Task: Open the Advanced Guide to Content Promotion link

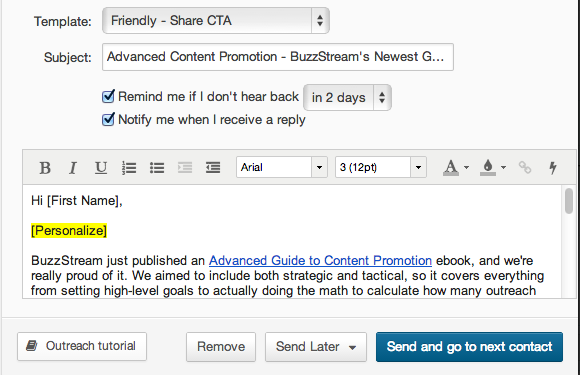Action: [320, 261]
